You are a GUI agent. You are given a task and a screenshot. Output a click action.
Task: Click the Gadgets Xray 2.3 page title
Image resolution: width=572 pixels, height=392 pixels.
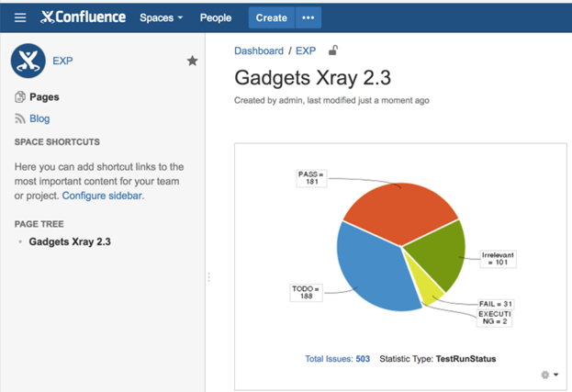tap(313, 78)
